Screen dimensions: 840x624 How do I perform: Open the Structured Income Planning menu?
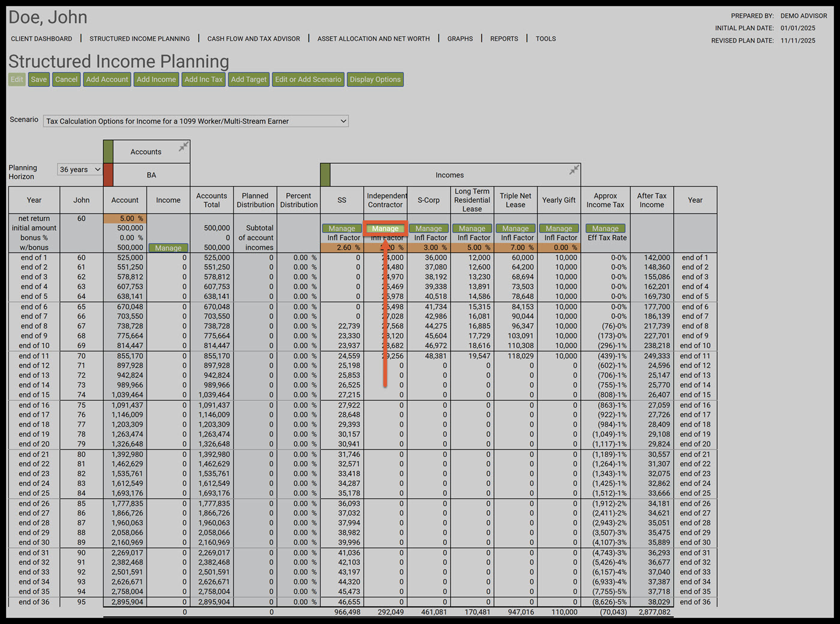pyautogui.click(x=139, y=38)
